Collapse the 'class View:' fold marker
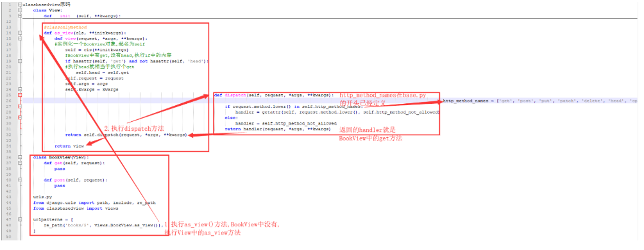 point(20,10)
